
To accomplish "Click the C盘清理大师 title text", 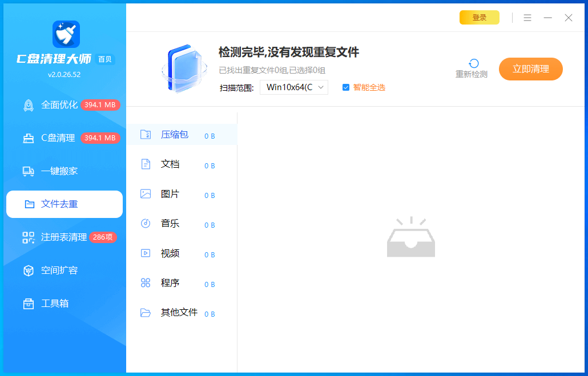I will (54, 59).
